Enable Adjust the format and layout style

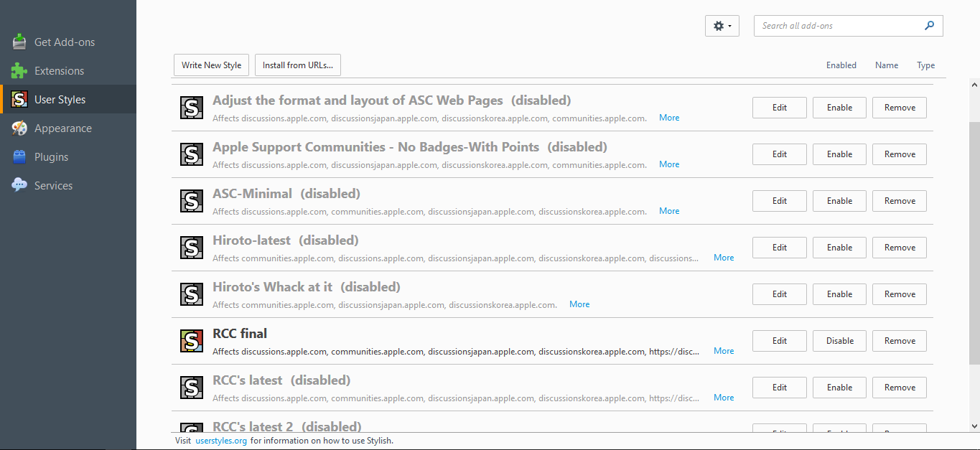point(839,108)
